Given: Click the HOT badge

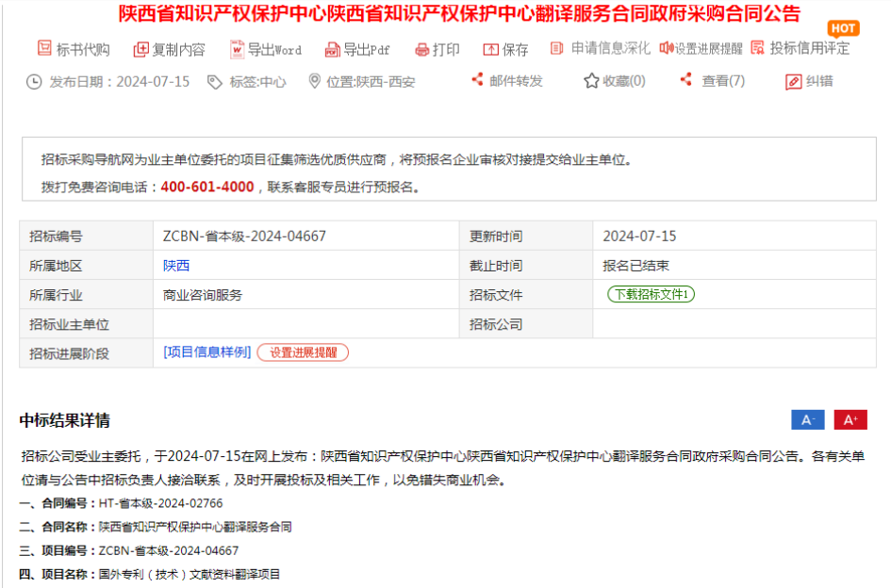Looking at the screenshot, I should click(x=843, y=28).
